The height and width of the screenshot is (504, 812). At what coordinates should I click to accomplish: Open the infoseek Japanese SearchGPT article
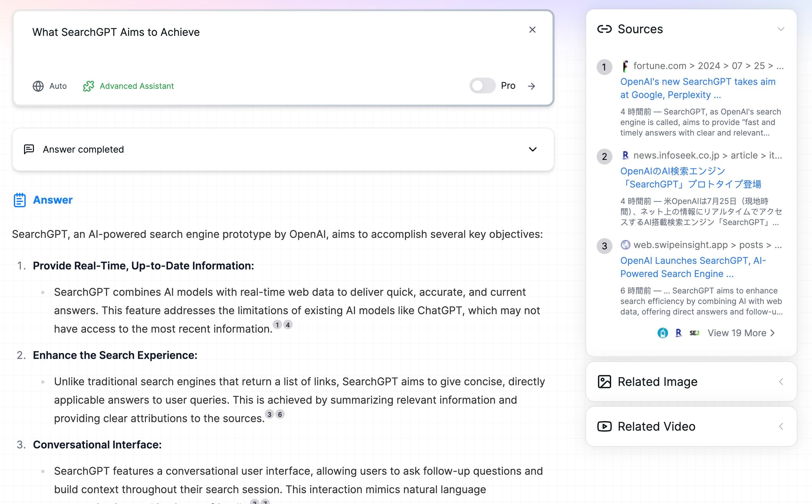[x=690, y=178]
